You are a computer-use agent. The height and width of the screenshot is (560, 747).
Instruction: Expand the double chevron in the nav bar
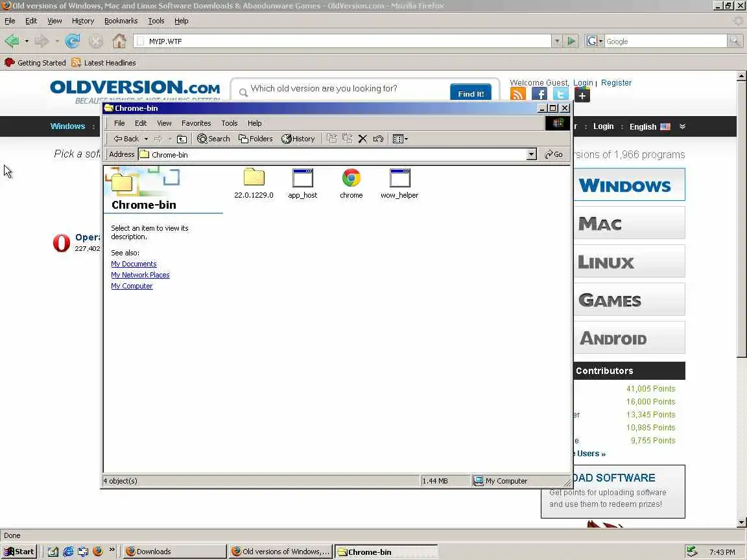point(682,126)
